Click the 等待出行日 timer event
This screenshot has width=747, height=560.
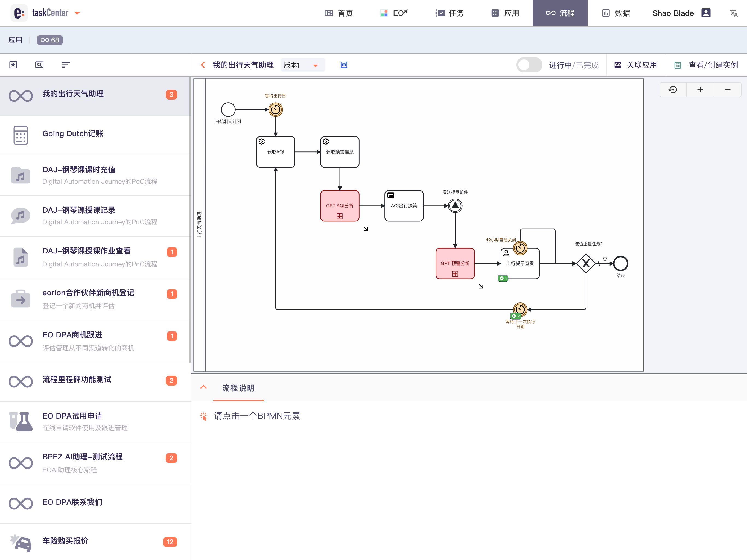pos(276,109)
